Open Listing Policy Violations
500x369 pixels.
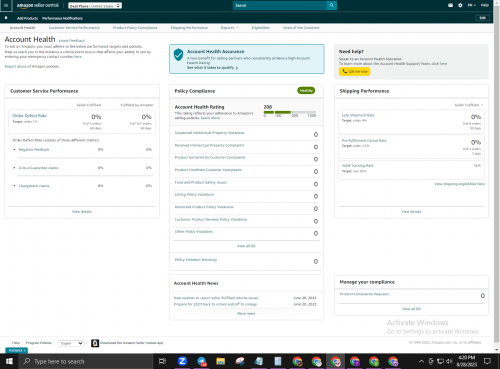coord(194,195)
